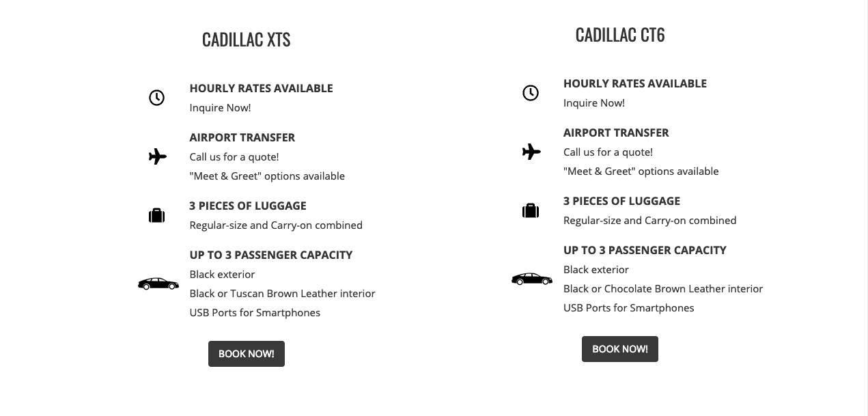Click the clock icon under Cadillac CT6
The width and height of the screenshot is (868, 416).
tap(531, 93)
